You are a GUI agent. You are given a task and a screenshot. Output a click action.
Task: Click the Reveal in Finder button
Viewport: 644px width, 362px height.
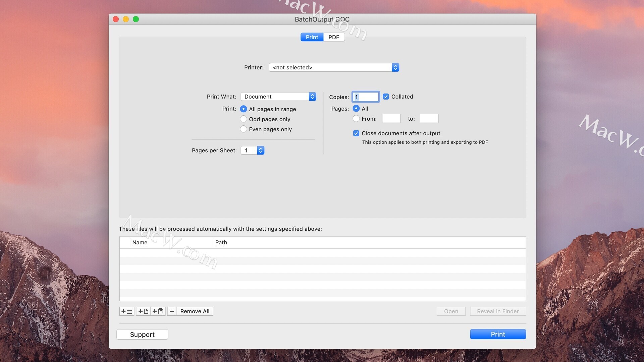click(498, 311)
